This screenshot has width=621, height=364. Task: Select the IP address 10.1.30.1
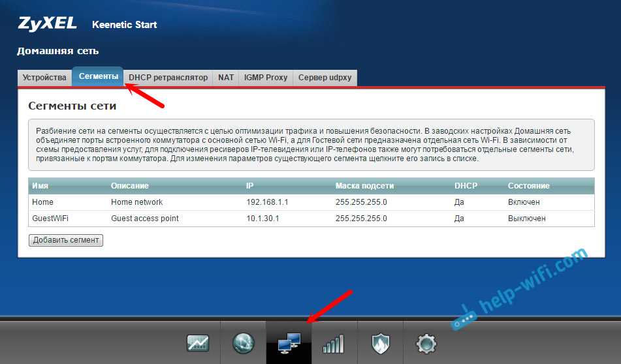[x=263, y=219]
